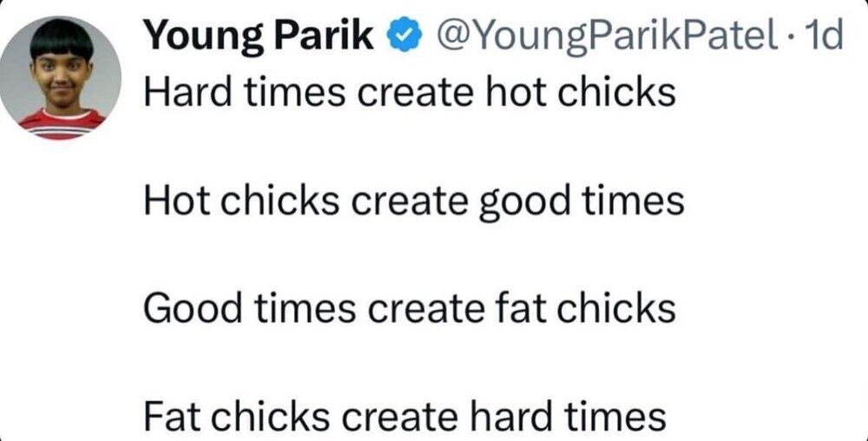Select the line "Fat chicks create hard times"
Viewport: 868px width, 441px height.
[x=404, y=416]
